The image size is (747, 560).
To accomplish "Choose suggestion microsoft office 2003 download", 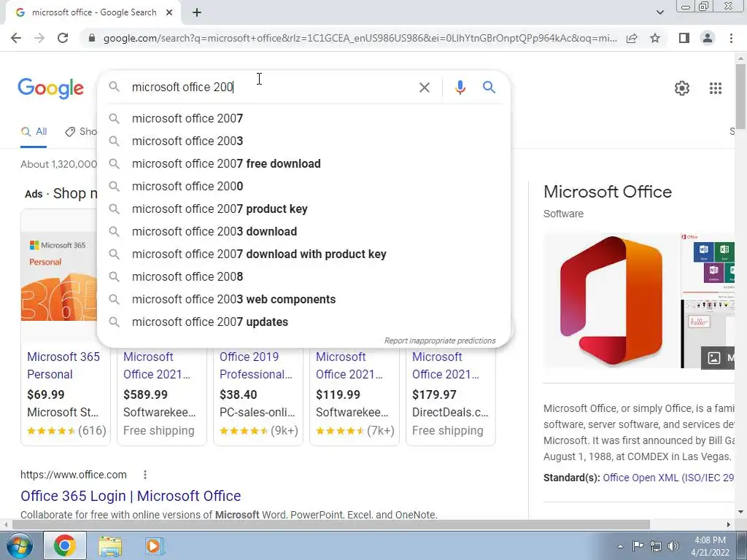I will pyautogui.click(x=304, y=231).
